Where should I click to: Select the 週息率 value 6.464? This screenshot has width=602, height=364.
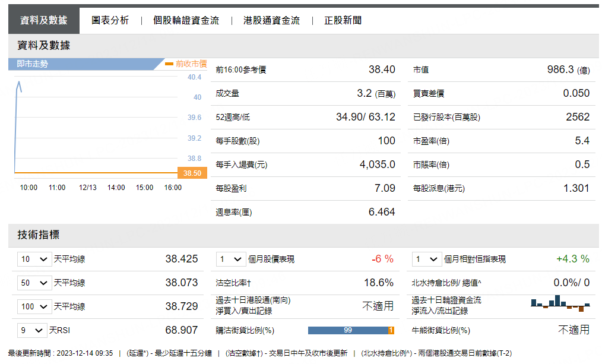point(382,212)
